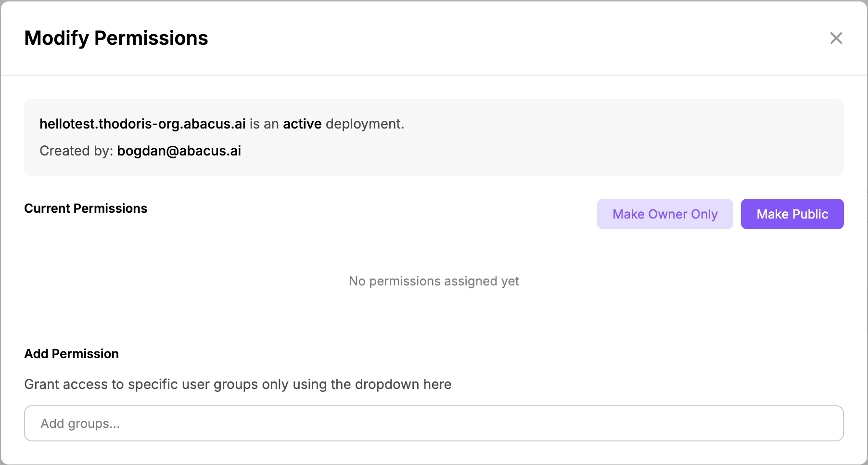Click the "Created by:" label

76,151
